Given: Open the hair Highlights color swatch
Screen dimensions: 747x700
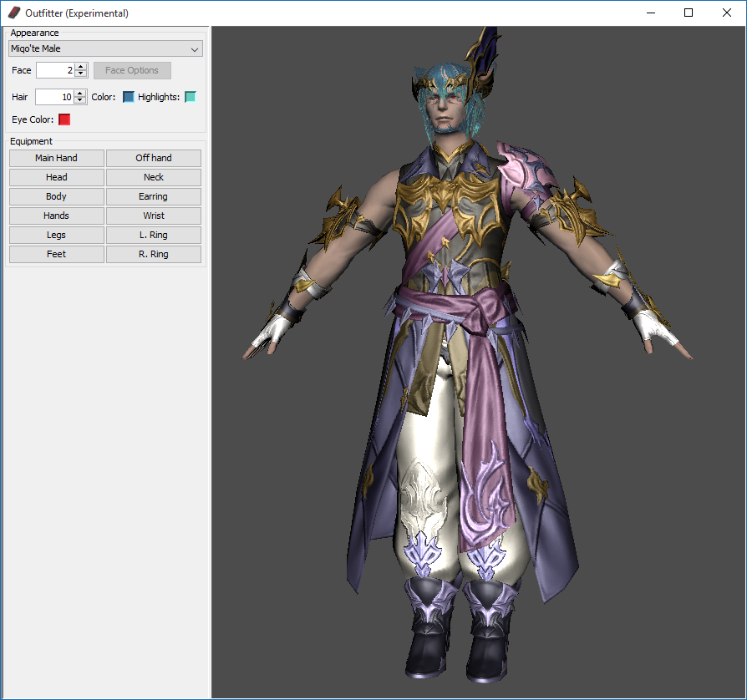Looking at the screenshot, I should click(191, 97).
